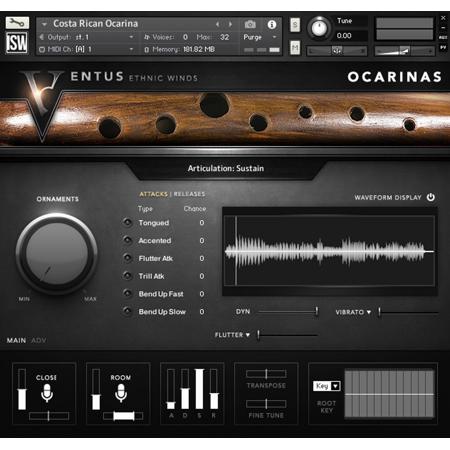The width and height of the screenshot is (450, 450).
Task: Minimize the instrument header view
Action: [x=443, y=27]
